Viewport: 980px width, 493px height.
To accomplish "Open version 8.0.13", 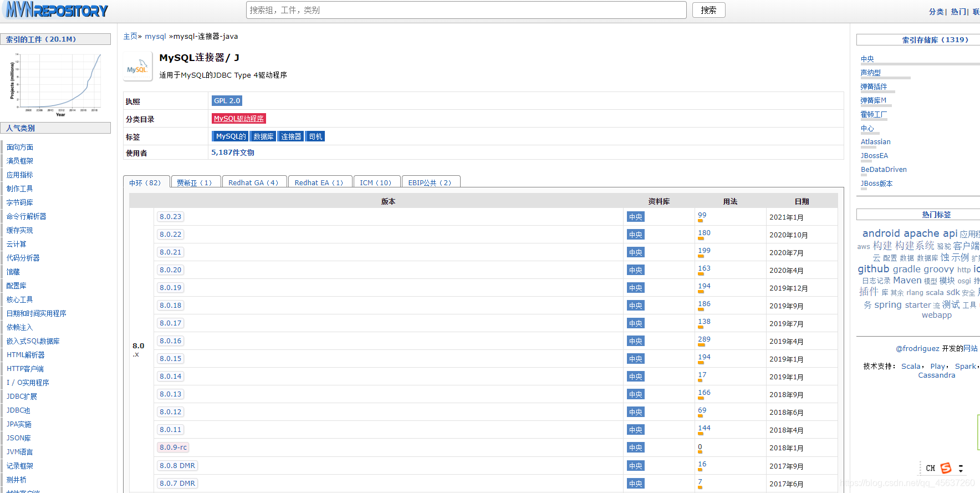I will [170, 394].
